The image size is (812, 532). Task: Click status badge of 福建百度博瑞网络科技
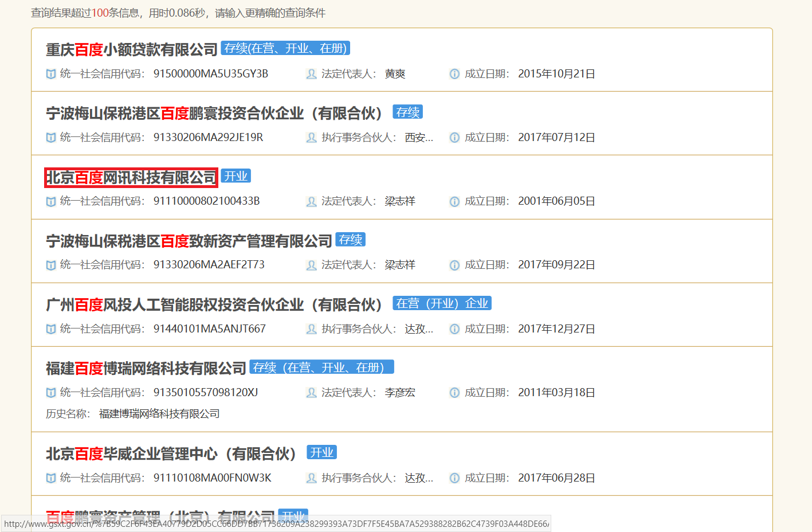pos(321,367)
